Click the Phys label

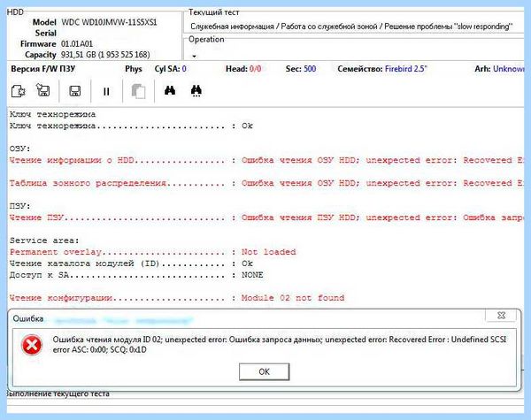[x=134, y=69]
